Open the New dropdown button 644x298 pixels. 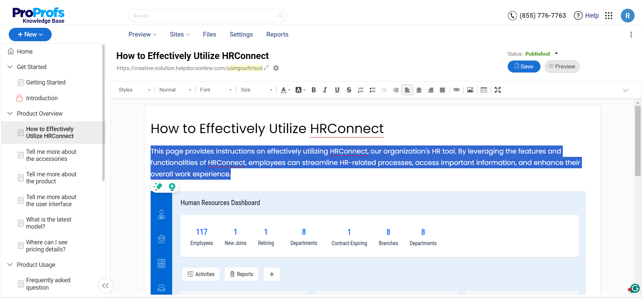(x=30, y=35)
